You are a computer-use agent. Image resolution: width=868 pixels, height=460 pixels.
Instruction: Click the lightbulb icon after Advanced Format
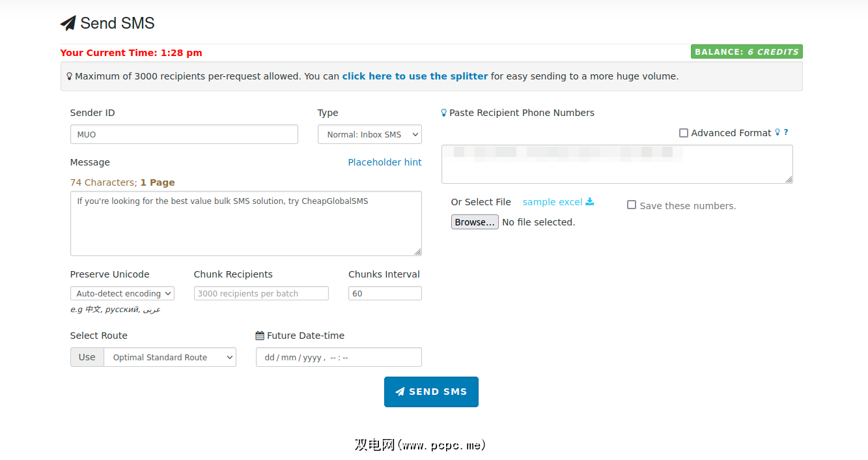[777, 132]
